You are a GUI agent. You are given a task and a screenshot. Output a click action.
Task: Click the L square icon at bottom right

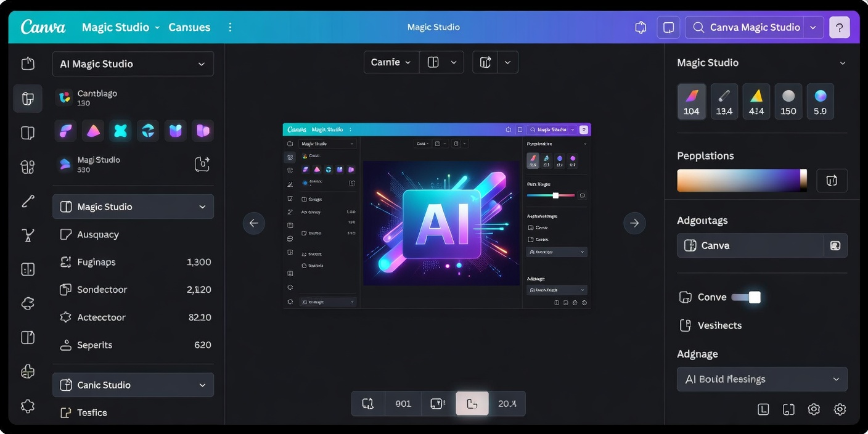[x=763, y=409]
